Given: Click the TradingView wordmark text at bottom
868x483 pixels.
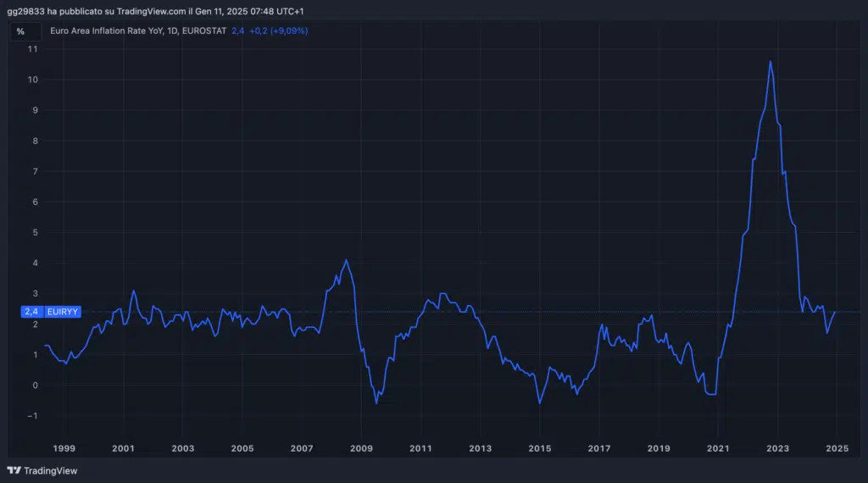Looking at the screenshot, I should 50,470.
